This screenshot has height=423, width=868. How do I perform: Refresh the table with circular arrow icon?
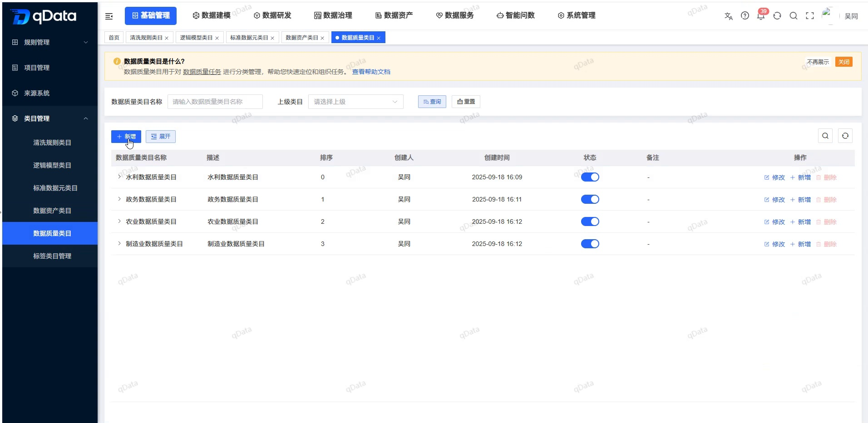point(845,136)
